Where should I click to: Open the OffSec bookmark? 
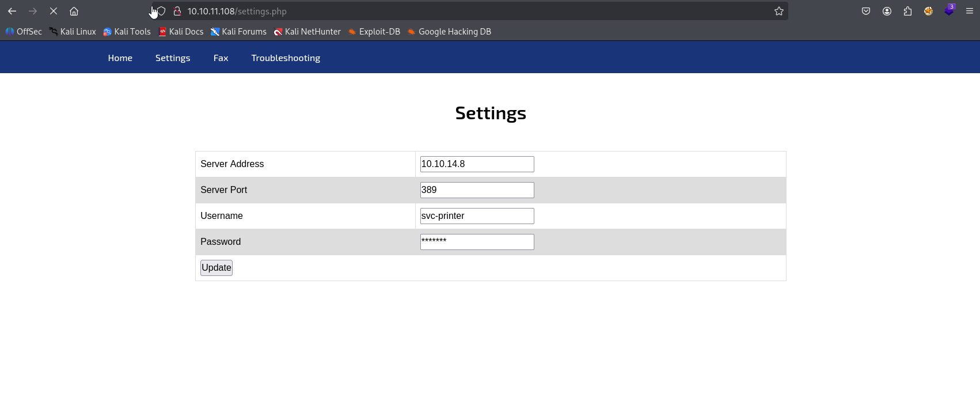pyautogui.click(x=24, y=32)
